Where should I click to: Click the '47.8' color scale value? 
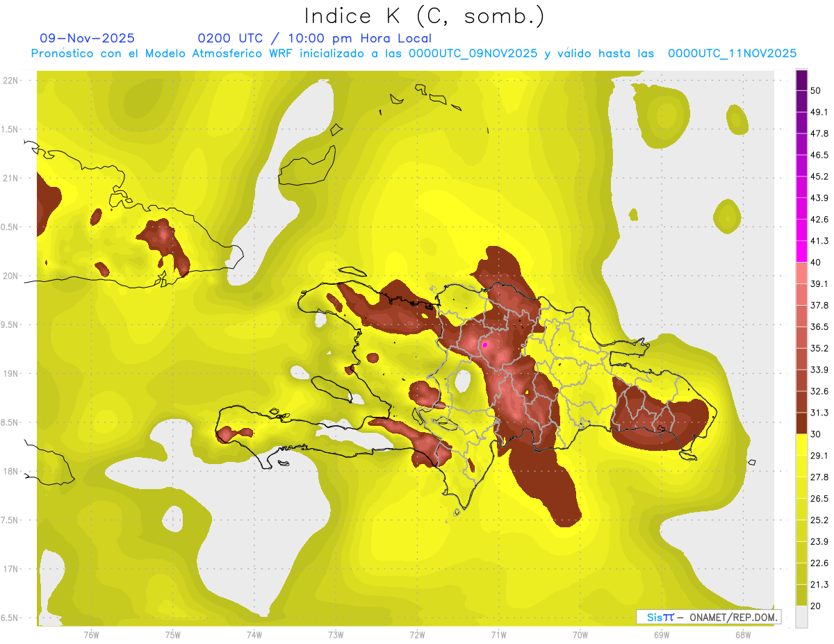(x=819, y=133)
